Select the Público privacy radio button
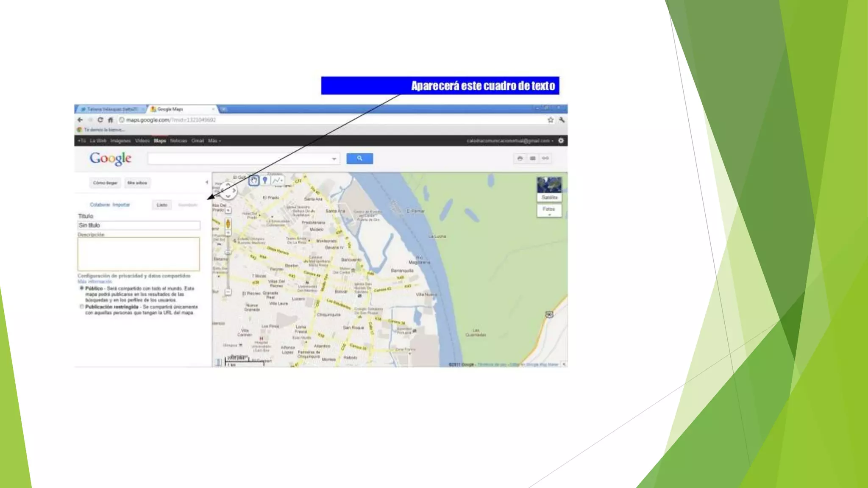The height and width of the screenshot is (488, 868). 82,288
